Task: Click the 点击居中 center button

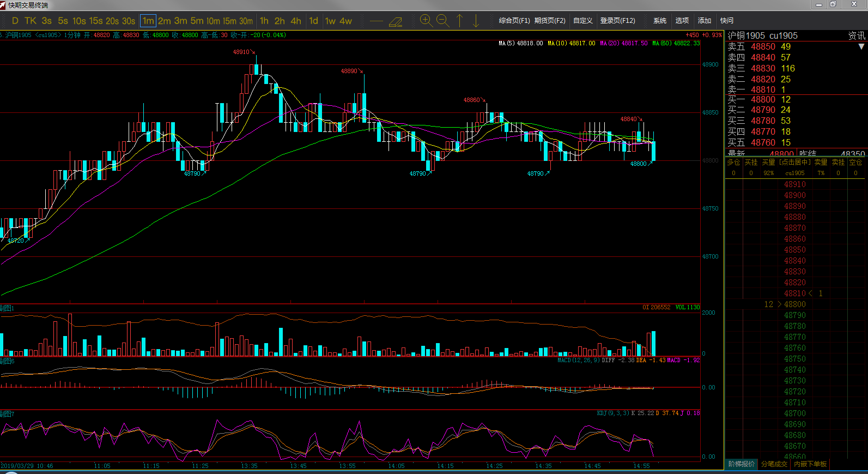Action: pyautogui.click(x=795, y=163)
